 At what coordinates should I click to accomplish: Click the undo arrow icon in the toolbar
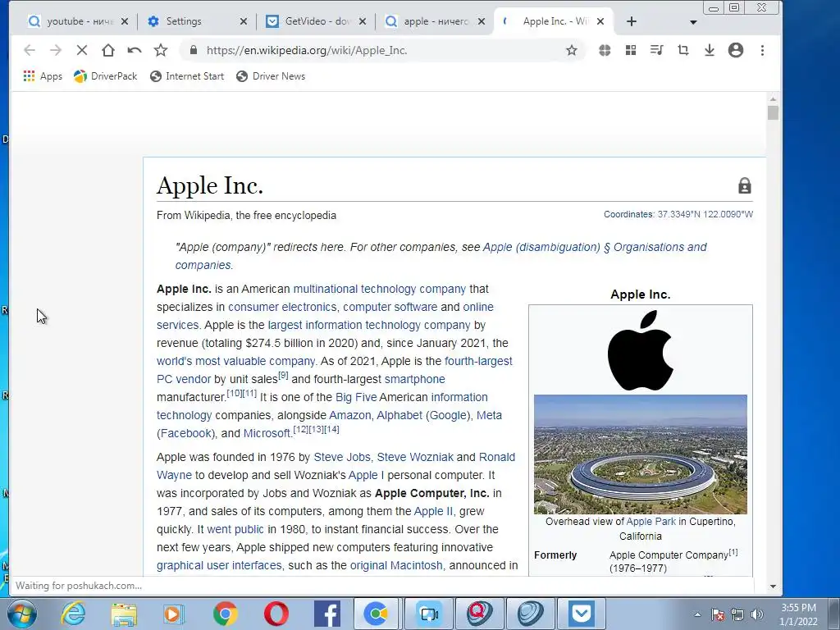point(135,50)
